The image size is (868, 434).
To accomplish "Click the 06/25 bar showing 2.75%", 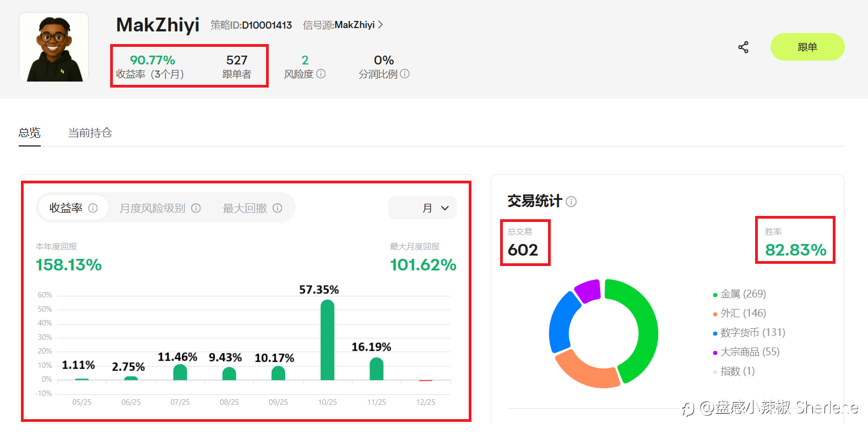I will (x=131, y=378).
